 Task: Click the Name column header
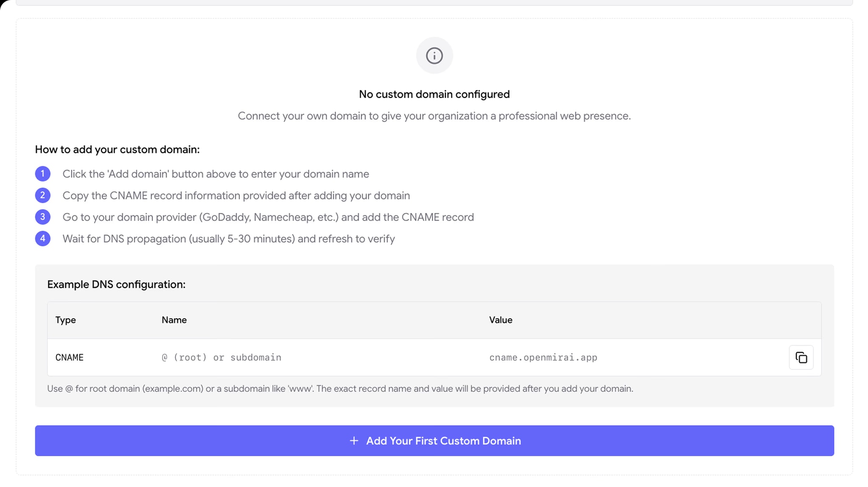point(174,320)
